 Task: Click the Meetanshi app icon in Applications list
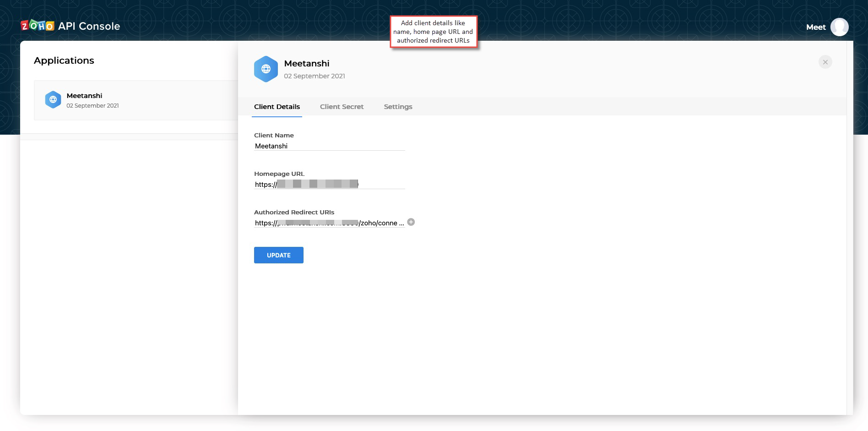[x=53, y=99]
